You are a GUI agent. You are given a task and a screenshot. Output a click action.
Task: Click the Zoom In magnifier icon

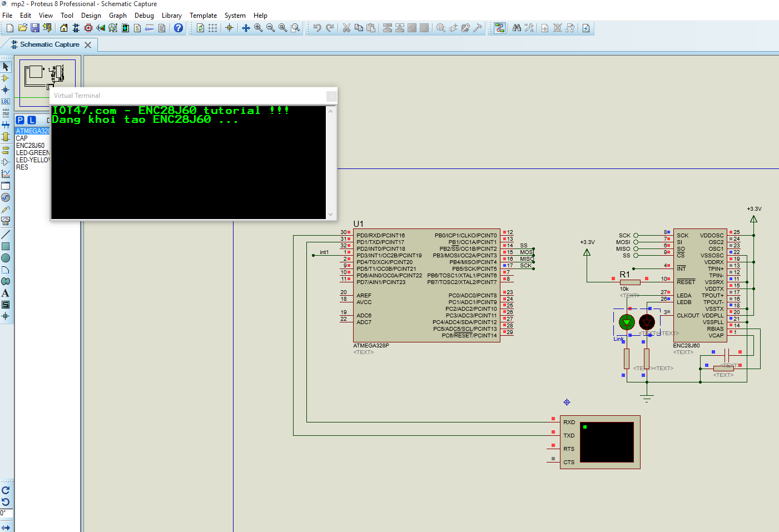(x=259, y=28)
